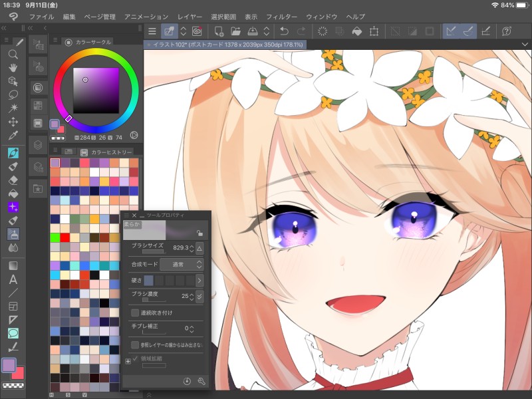Open file folder icon in command bar
This screenshot has height=399, width=532.
pos(235,31)
